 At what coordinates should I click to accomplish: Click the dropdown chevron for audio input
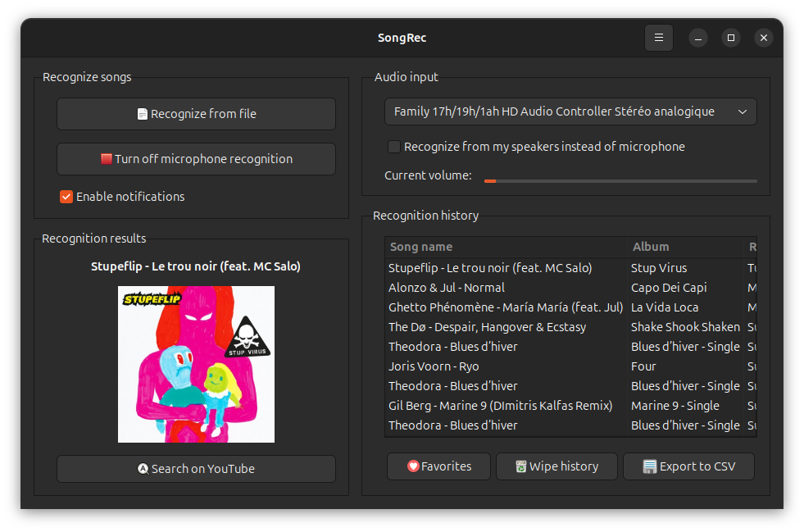[743, 111]
